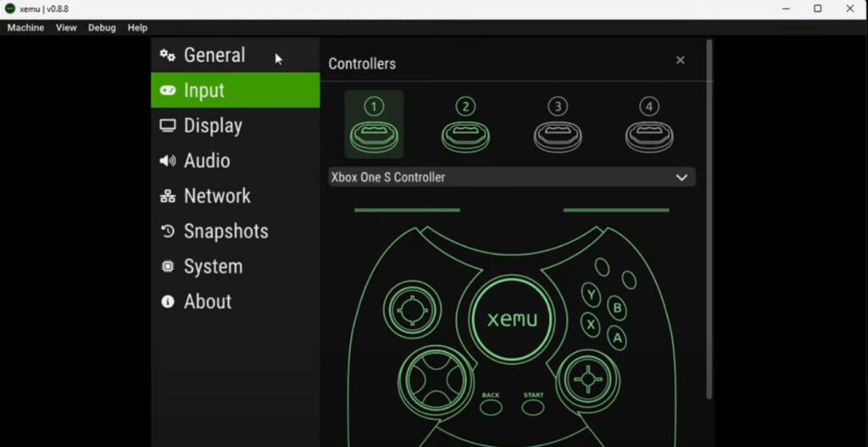This screenshot has height=447, width=868.
Task: Click the D-pad on controller diagram
Action: (x=434, y=377)
